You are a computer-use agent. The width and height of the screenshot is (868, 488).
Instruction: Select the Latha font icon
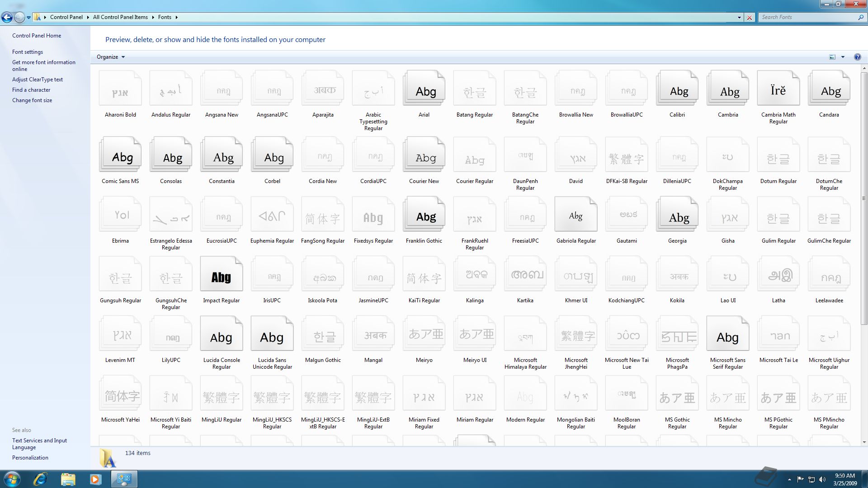(x=778, y=274)
